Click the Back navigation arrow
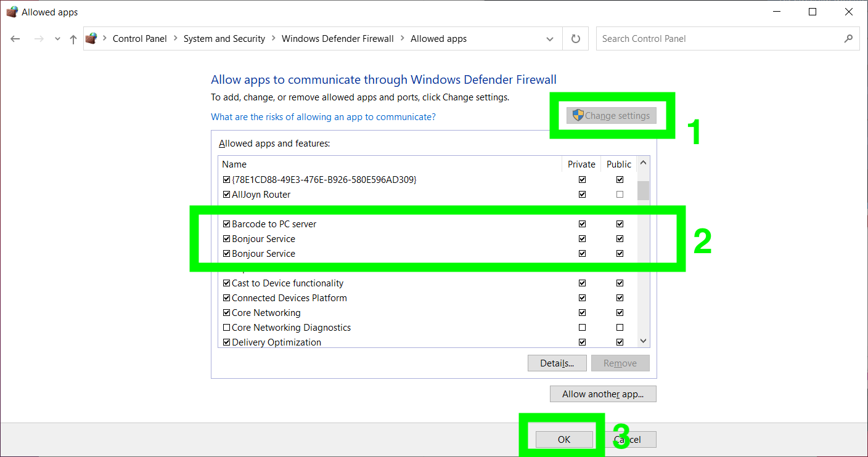This screenshot has width=868, height=457. coord(15,39)
